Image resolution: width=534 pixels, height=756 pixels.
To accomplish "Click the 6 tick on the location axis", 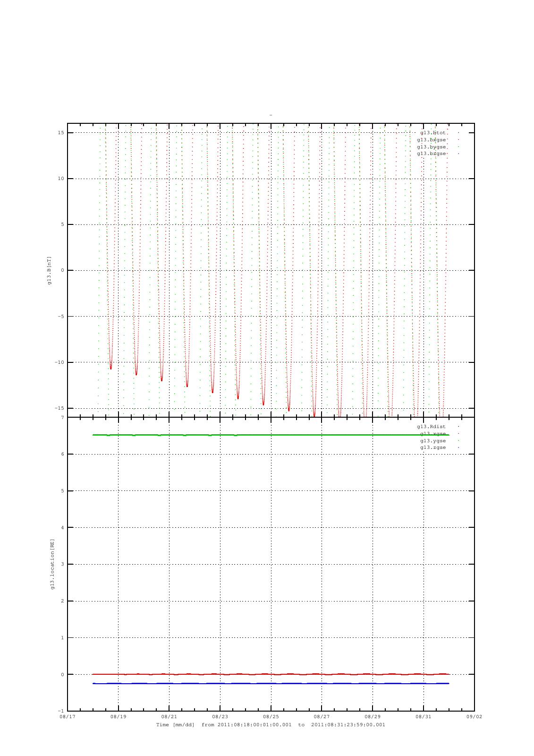I will pos(62,454).
